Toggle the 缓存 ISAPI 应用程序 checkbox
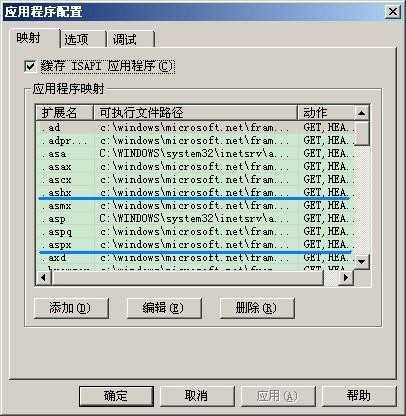The image size is (406, 416). pyautogui.click(x=30, y=66)
